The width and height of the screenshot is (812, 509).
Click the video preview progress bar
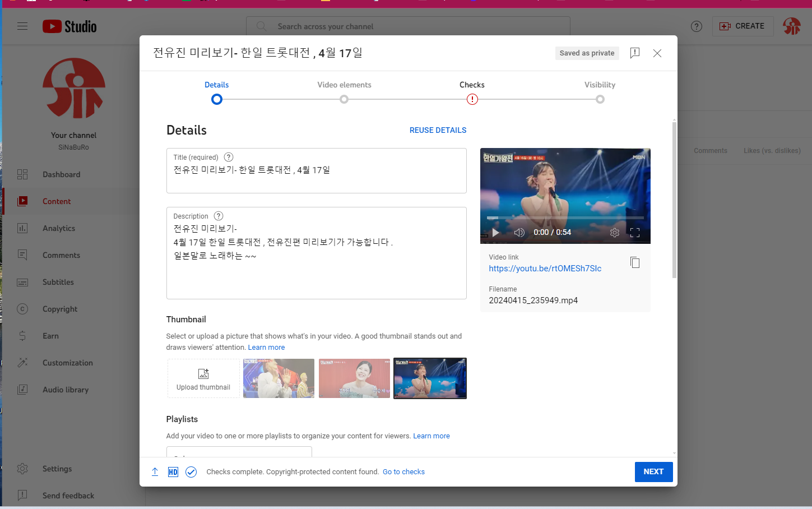point(565,218)
